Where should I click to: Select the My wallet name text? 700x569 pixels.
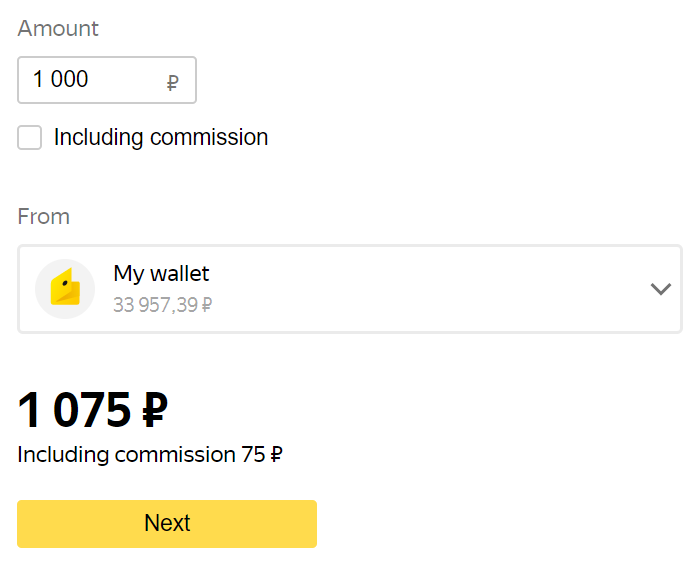[161, 273]
